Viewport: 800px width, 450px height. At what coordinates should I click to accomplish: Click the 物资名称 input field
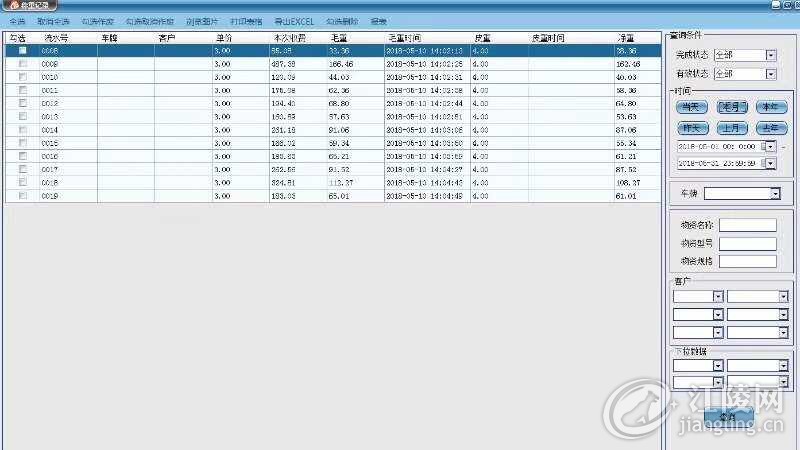click(747, 225)
